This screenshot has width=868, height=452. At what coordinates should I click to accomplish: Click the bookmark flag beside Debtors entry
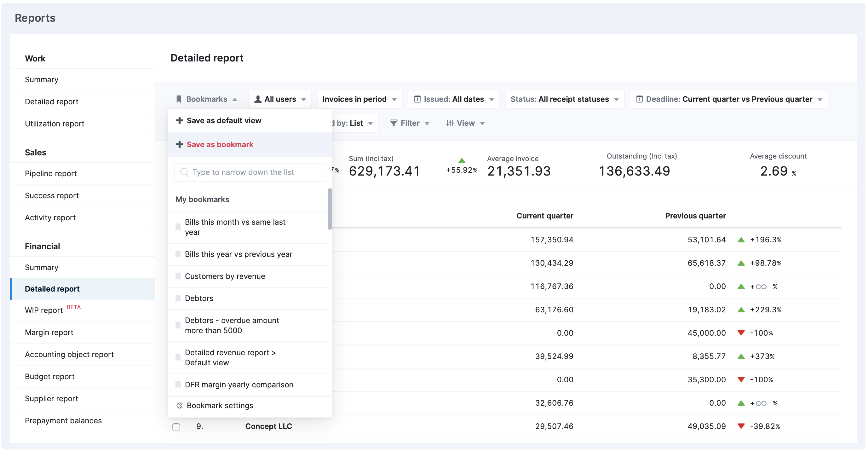click(178, 298)
